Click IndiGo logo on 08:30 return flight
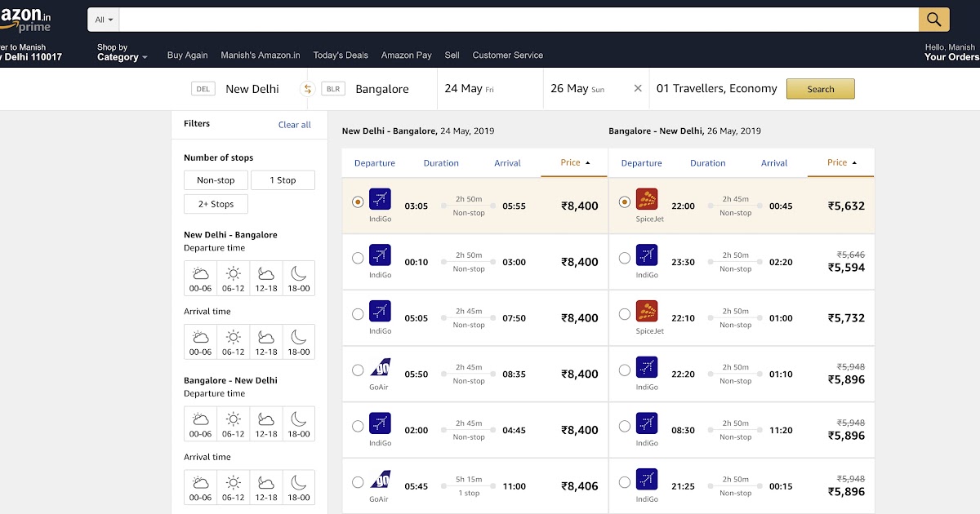The image size is (980, 514). (x=647, y=423)
